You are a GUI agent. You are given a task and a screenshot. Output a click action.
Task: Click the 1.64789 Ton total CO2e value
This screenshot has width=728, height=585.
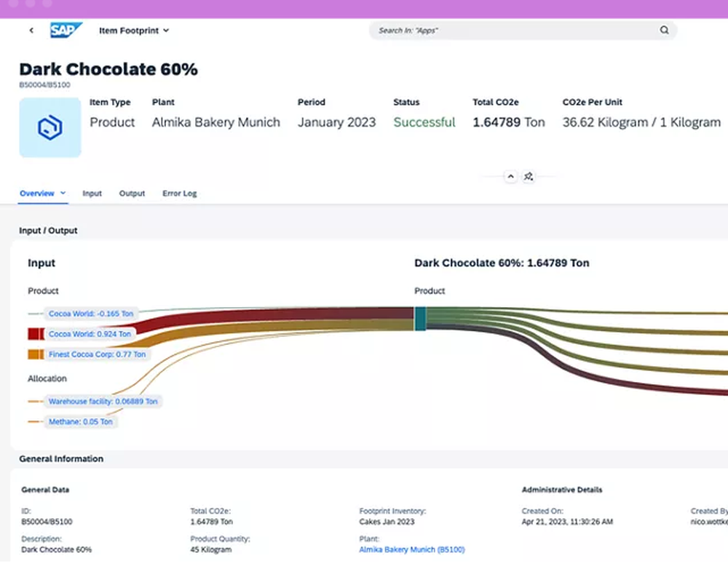point(509,122)
